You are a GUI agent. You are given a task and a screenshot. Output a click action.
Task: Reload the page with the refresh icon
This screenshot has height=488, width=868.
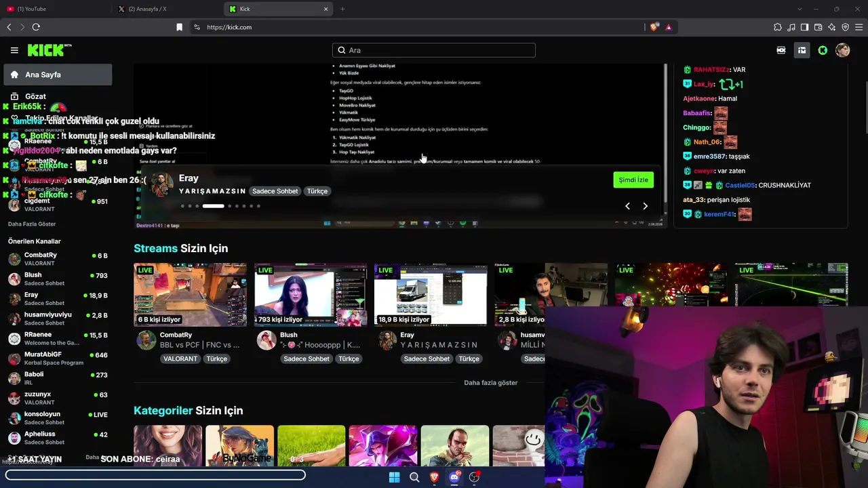(36, 27)
